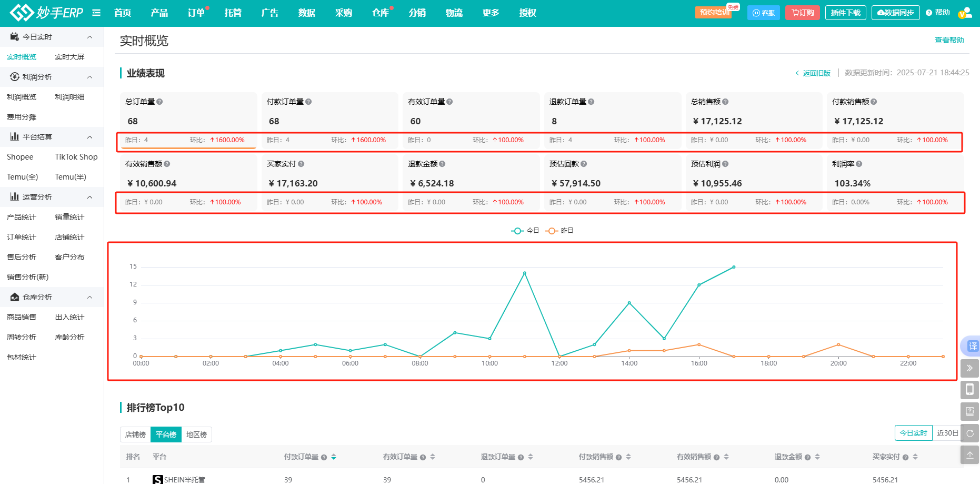Sort by 付款销售额 column arrows
980x484 pixels.
click(628, 457)
